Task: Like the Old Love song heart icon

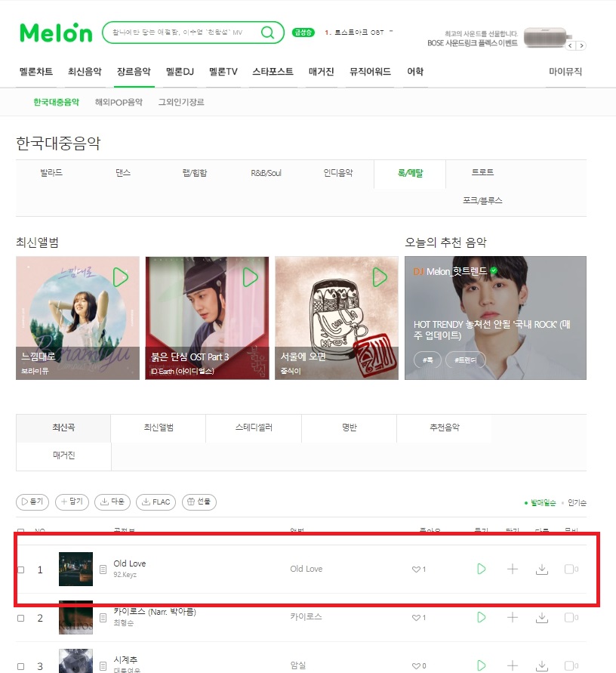Action: point(416,570)
